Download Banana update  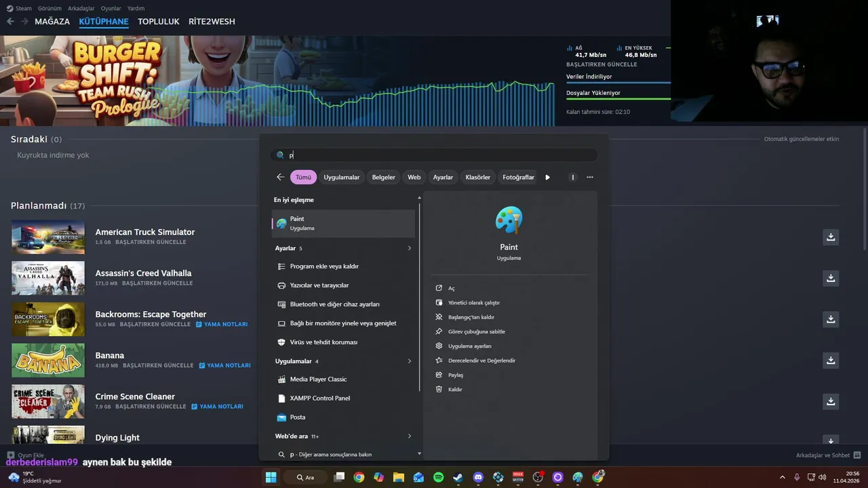831,361
